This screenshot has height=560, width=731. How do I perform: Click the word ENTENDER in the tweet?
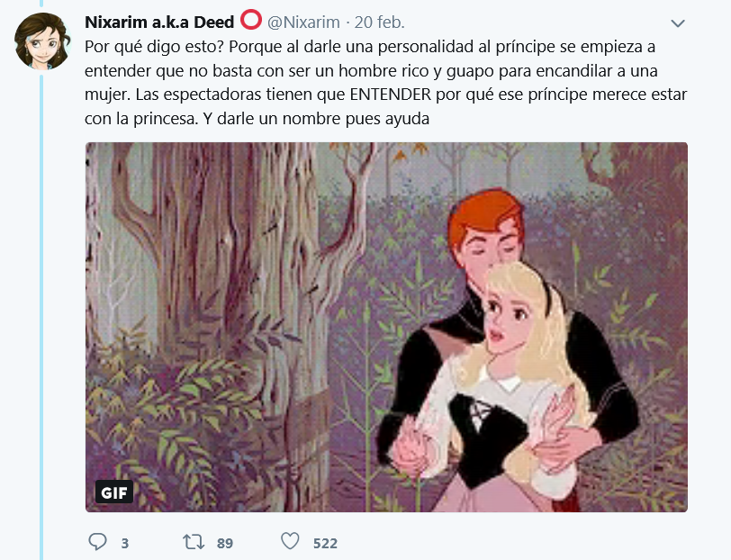coord(390,95)
